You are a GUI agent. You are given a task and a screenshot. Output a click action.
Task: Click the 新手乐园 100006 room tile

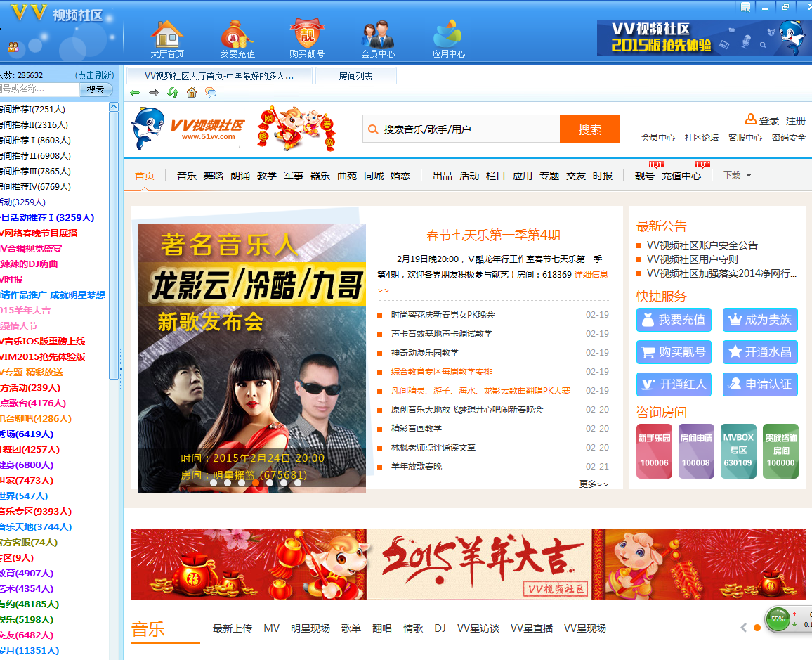654,451
